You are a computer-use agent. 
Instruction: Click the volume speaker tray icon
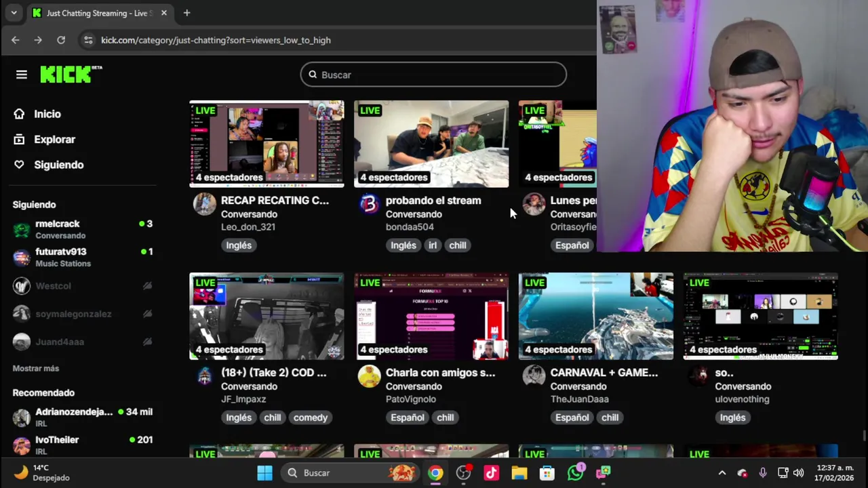(799, 473)
